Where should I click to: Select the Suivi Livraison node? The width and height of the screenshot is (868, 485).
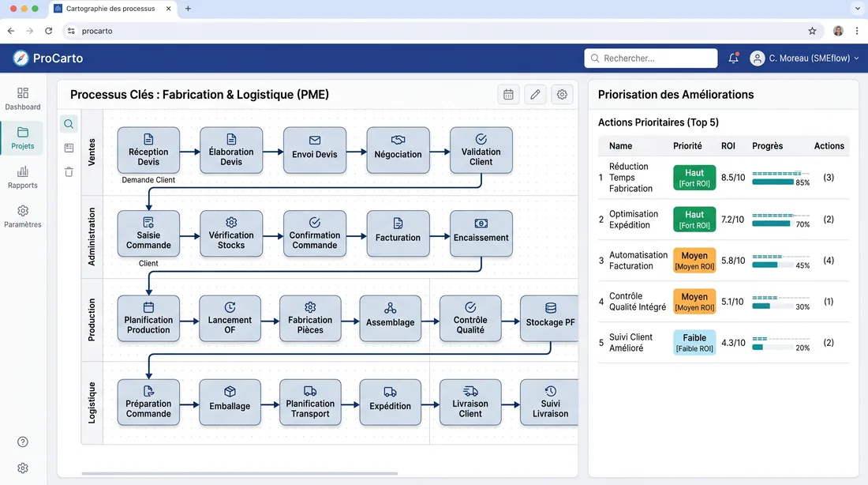click(549, 402)
